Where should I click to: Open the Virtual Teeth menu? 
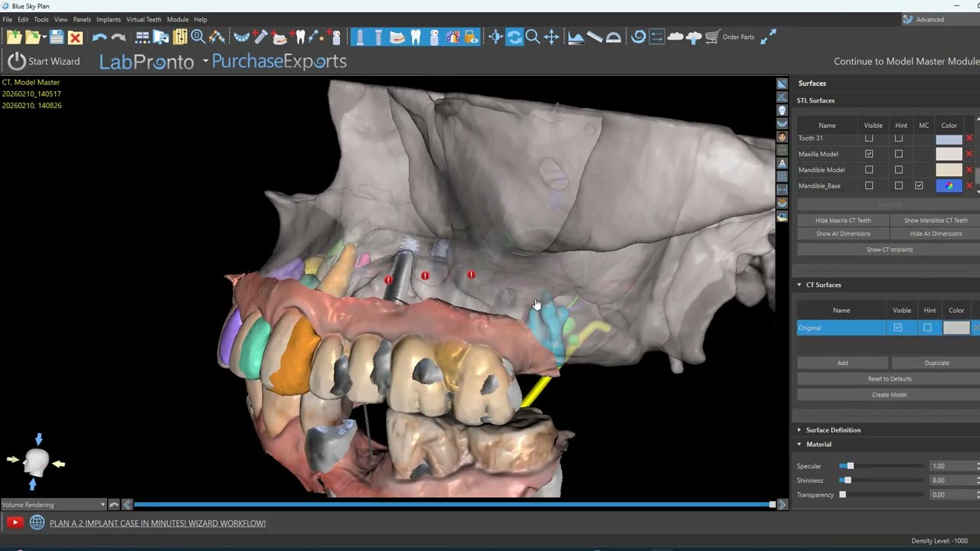pyautogui.click(x=144, y=19)
